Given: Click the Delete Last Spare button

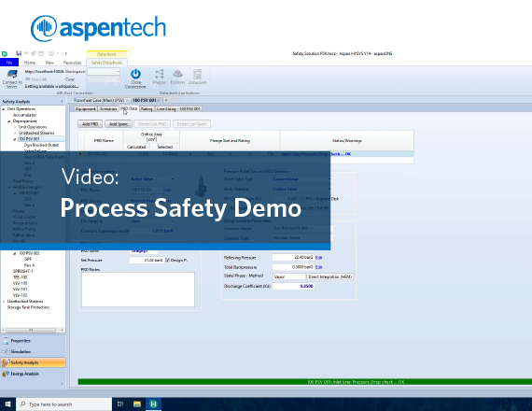Looking at the screenshot, I should 191,124.
